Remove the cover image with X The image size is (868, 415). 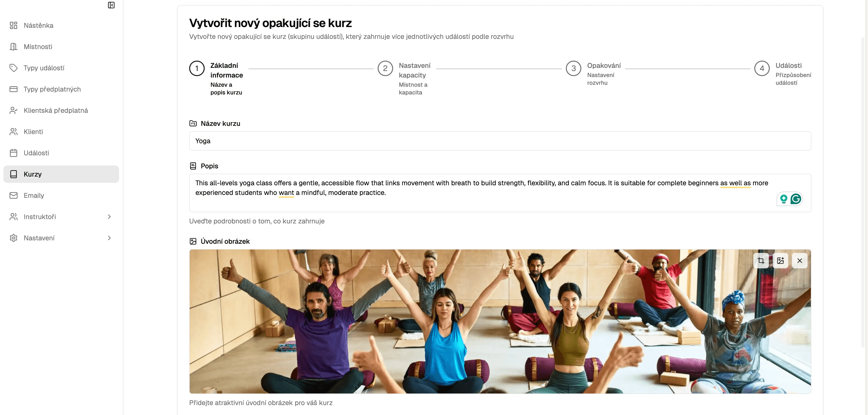[x=800, y=260]
